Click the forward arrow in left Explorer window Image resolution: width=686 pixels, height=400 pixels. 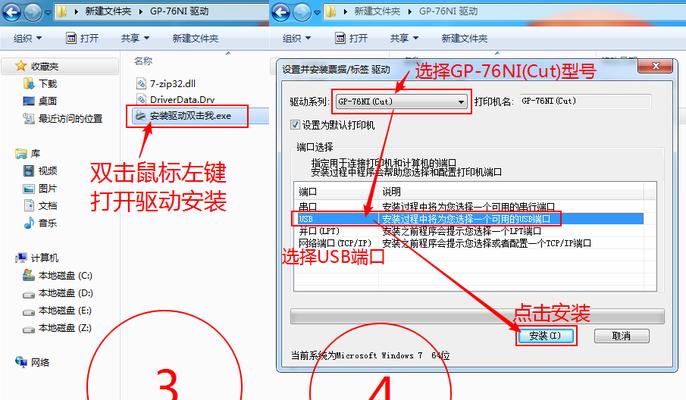(33, 12)
